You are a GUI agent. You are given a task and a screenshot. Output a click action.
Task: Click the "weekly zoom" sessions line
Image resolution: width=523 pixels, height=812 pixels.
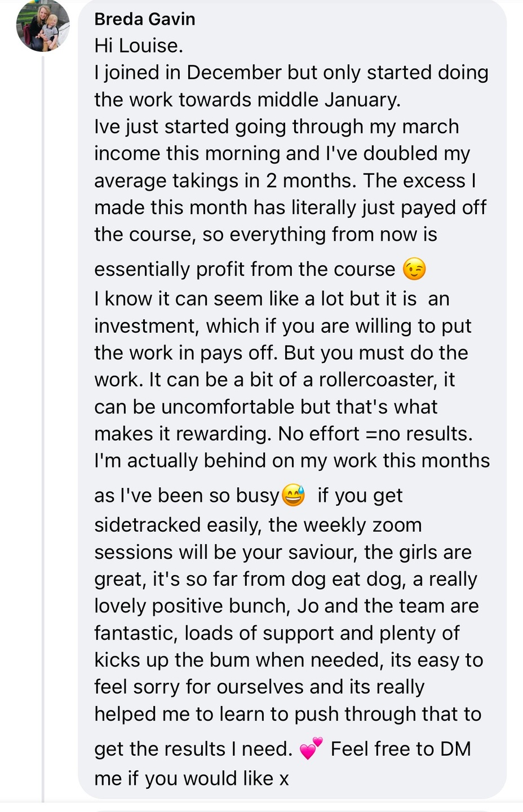coord(258,525)
